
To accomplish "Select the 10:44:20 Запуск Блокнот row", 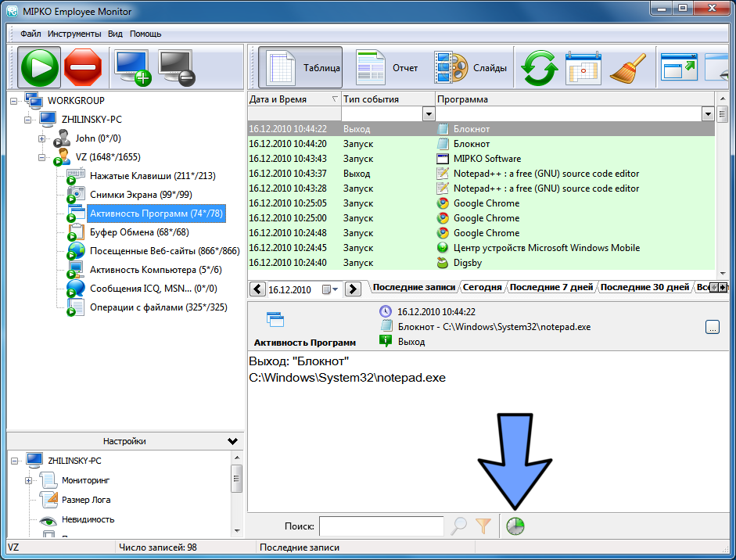I will (x=481, y=144).
